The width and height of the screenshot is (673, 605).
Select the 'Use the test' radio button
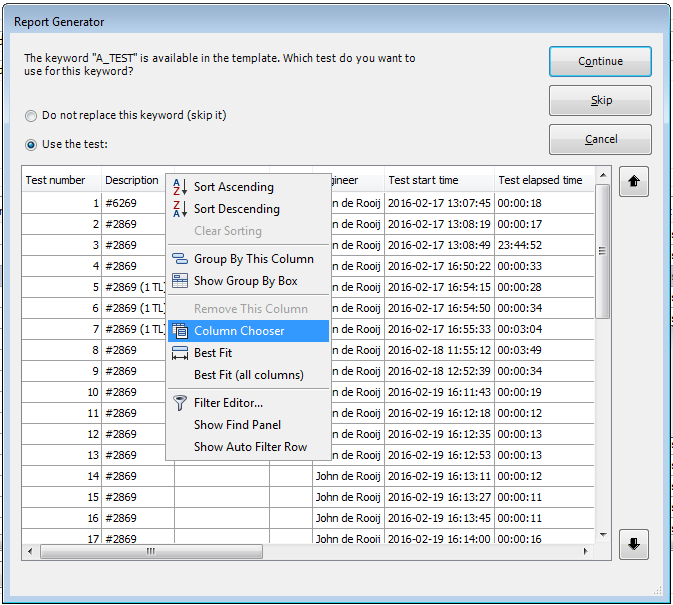(31, 145)
